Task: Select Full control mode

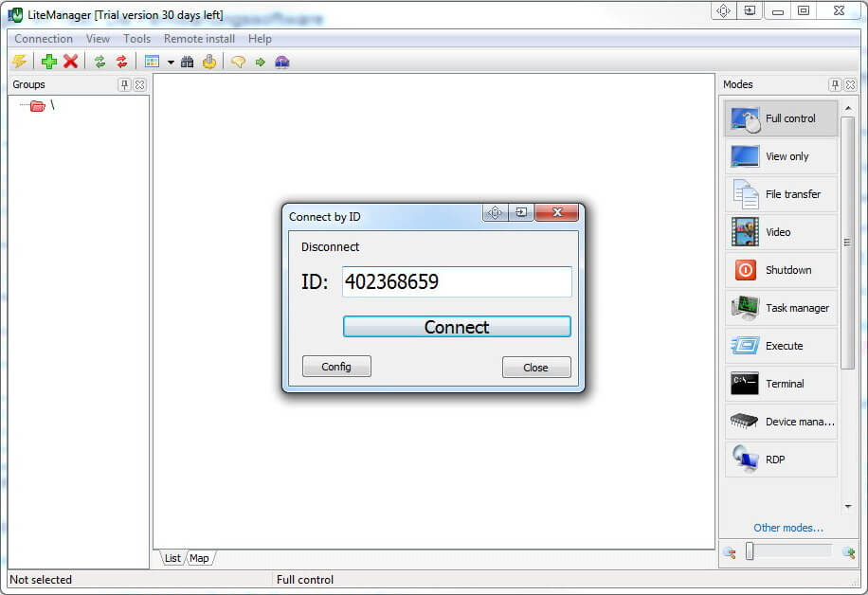Action: click(781, 118)
